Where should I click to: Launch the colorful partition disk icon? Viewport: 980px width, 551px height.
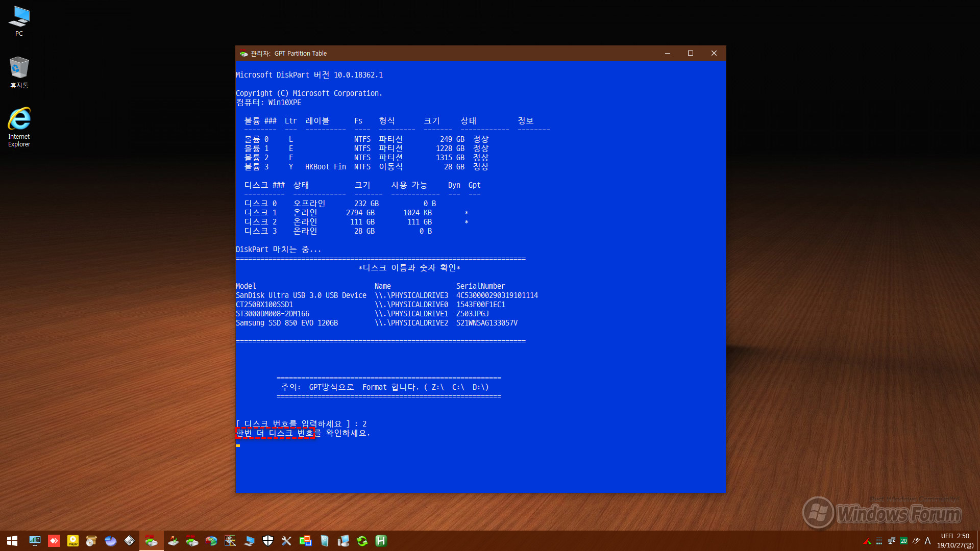pos(211,541)
